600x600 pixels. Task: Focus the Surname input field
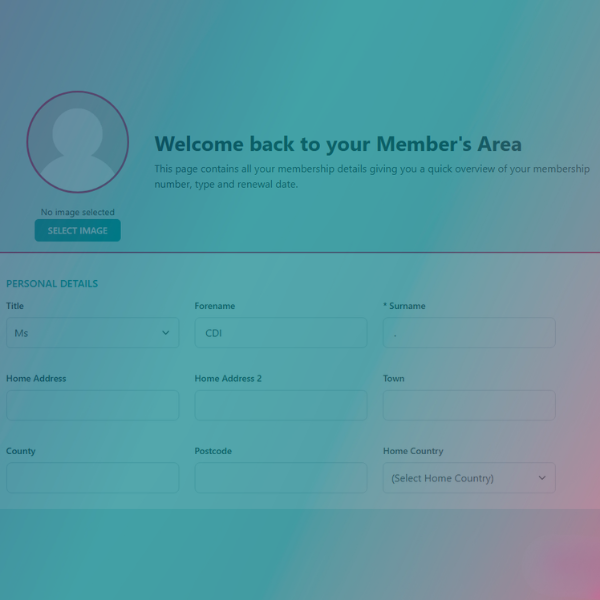(x=469, y=333)
